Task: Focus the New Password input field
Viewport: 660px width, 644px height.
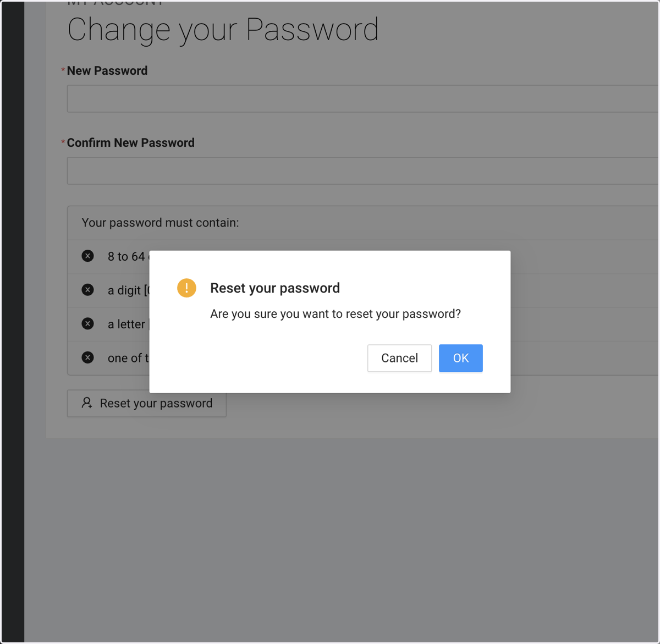Action: 363,98
